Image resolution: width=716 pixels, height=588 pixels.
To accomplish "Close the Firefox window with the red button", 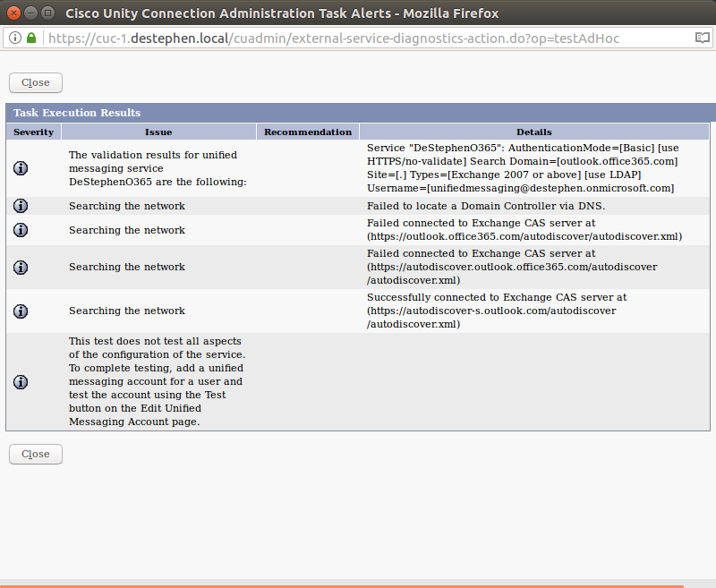I will coord(13,13).
